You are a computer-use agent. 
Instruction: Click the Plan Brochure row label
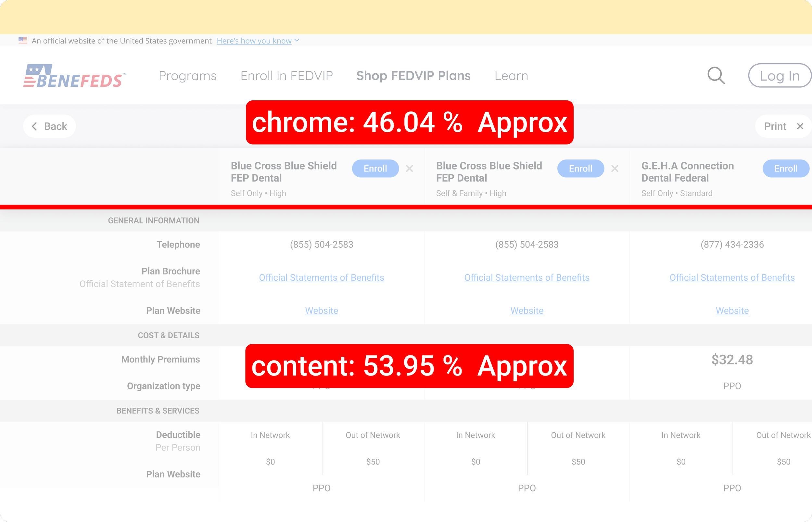[x=171, y=271]
